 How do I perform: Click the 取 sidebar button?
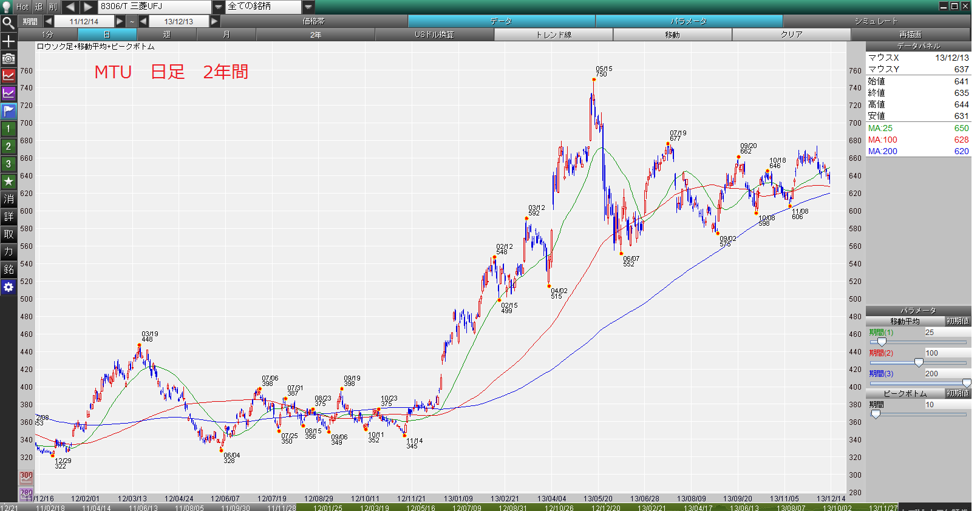9,234
